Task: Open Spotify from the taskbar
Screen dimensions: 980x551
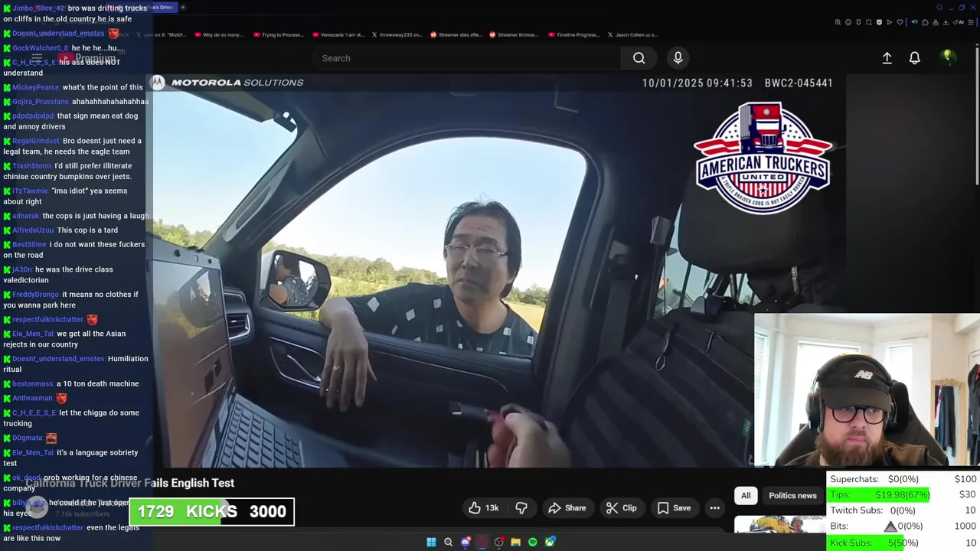Action: point(533,542)
